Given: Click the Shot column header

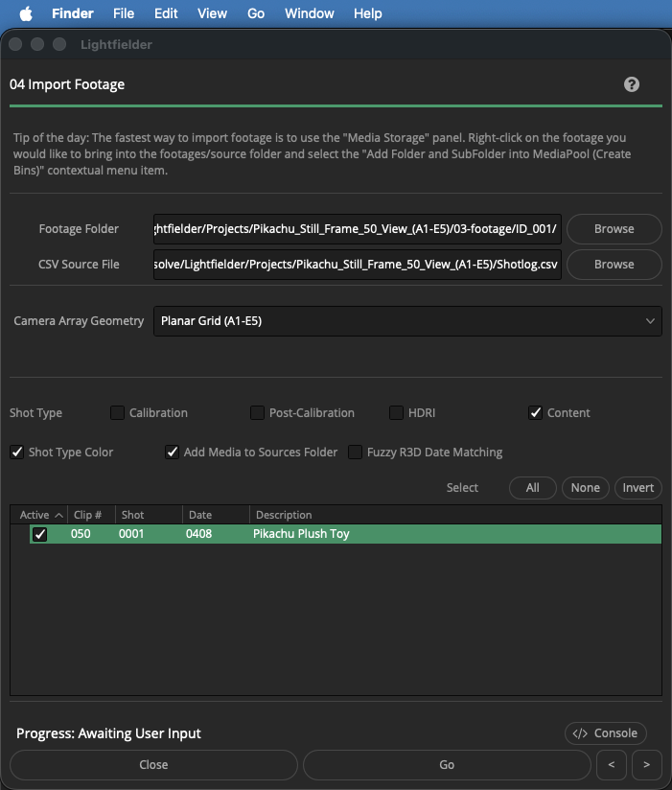Looking at the screenshot, I should [149, 515].
